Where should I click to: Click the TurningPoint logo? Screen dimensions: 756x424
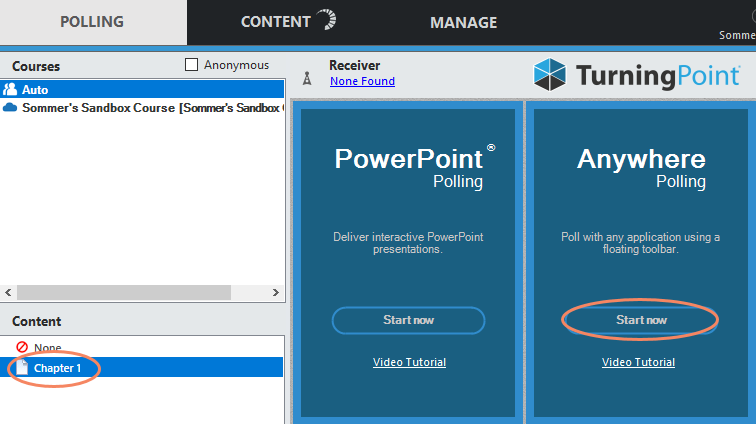(636, 75)
